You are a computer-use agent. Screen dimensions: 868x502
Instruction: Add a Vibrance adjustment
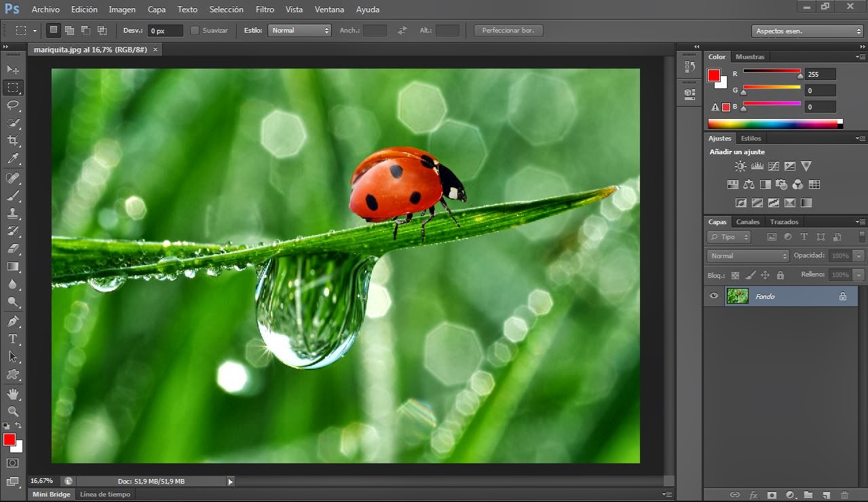806,166
